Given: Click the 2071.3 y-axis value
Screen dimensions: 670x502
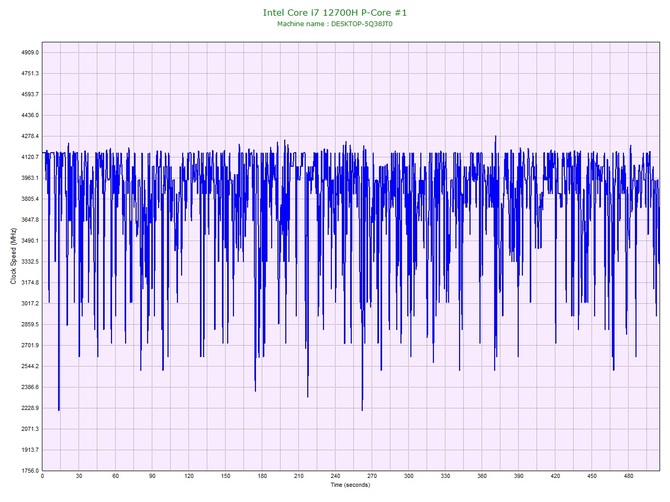Looking at the screenshot, I should click(30, 429).
